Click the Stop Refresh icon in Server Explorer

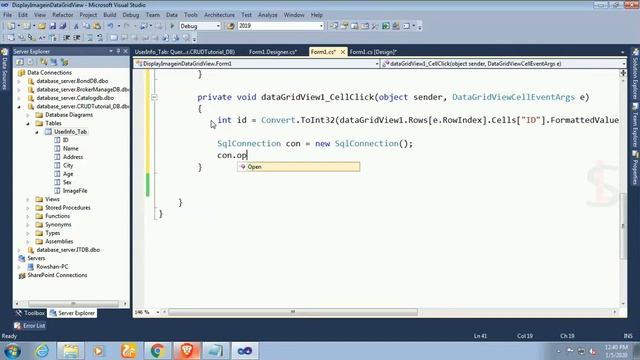point(31,62)
